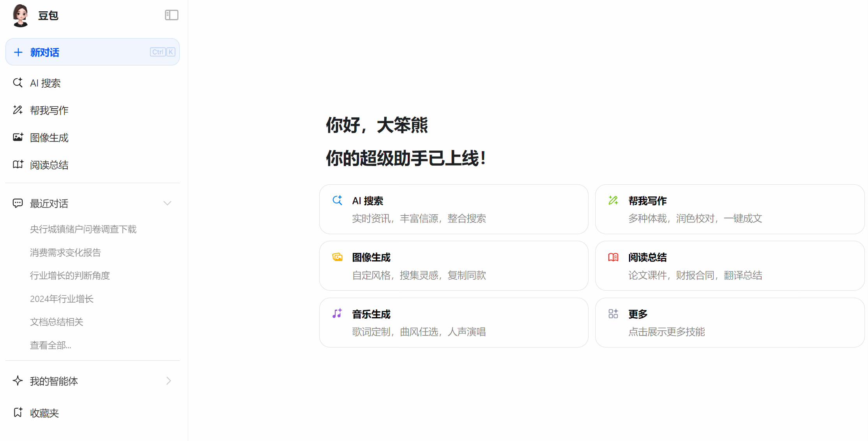Collapse the 最近对话 section chevron
The width and height of the screenshot is (868, 441).
[x=167, y=203]
